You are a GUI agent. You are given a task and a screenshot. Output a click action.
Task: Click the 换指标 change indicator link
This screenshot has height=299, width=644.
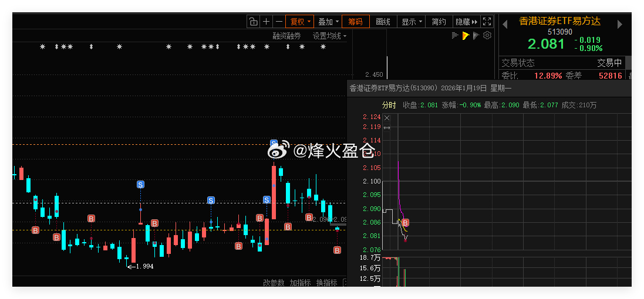point(326,283)
